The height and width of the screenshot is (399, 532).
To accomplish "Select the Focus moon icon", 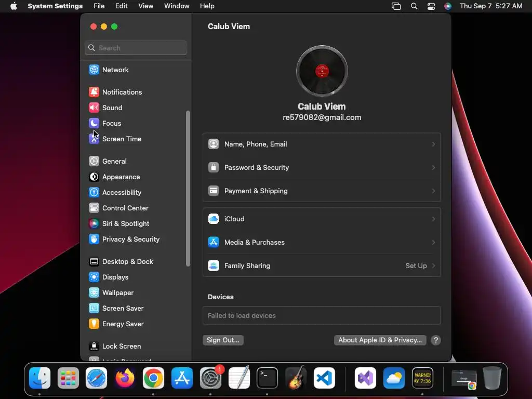I will pos(94,123).
